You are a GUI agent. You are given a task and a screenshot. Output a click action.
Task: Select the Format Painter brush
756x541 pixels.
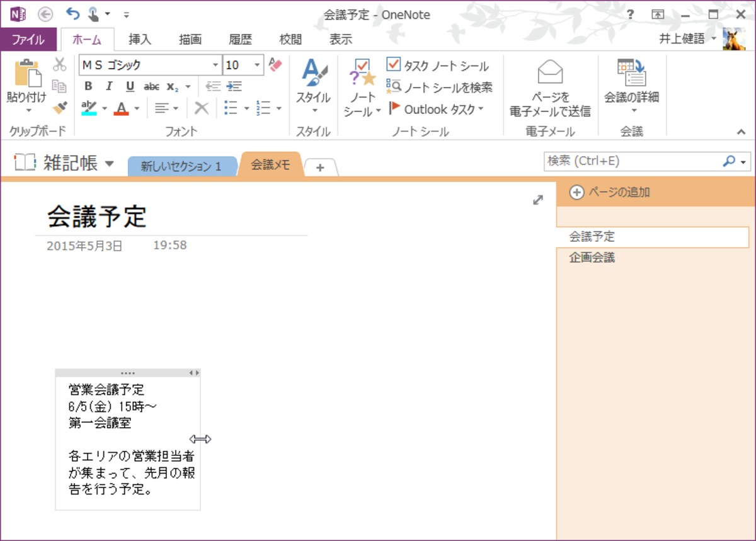(59, 108)
